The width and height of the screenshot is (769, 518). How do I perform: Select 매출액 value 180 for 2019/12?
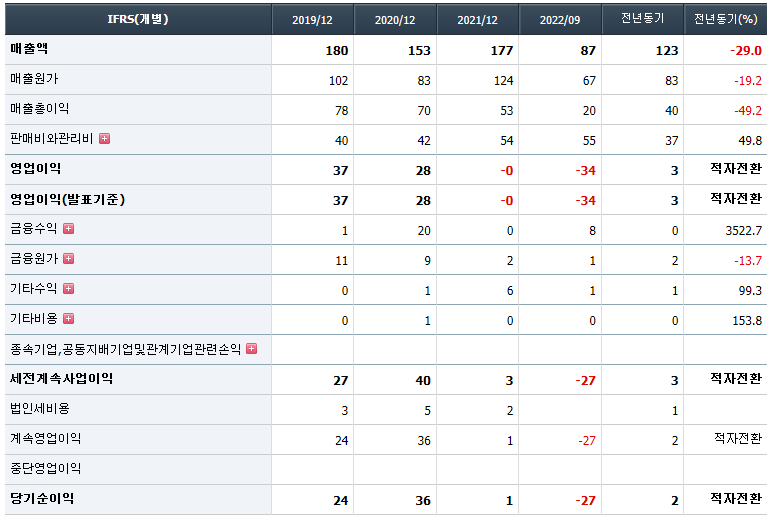[337, 51]
